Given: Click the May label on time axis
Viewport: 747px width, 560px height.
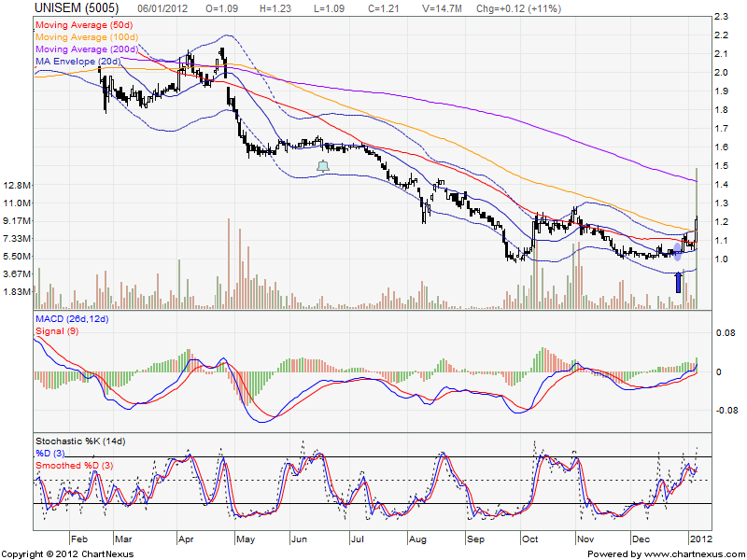Looking at the screenshot, I should (x=245, y=539).
